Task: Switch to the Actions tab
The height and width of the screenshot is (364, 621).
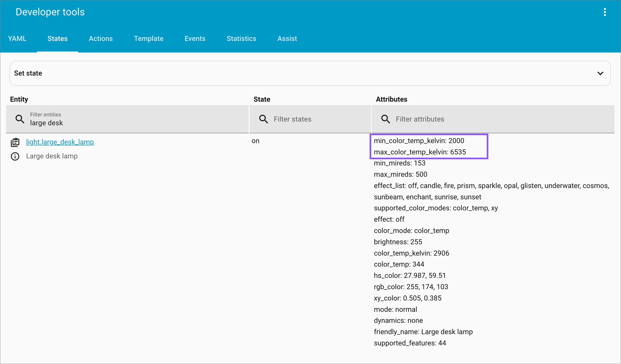Action: click(101, 39)
